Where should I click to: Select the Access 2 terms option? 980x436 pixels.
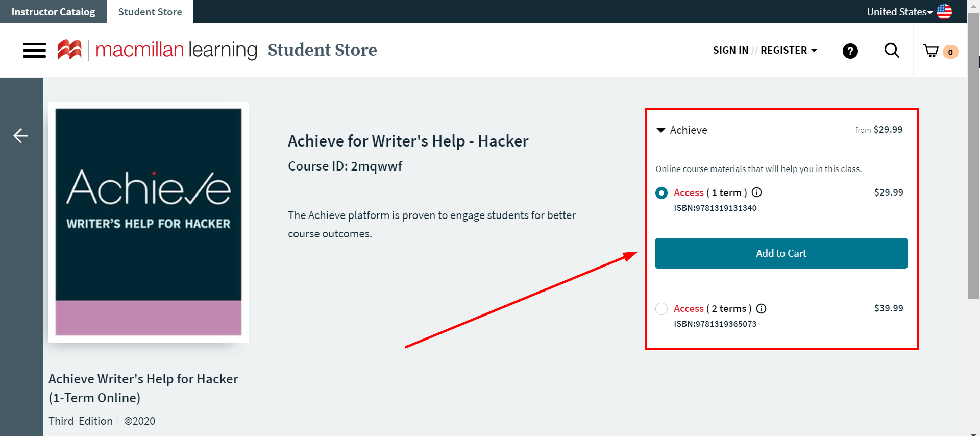[661, 309]
